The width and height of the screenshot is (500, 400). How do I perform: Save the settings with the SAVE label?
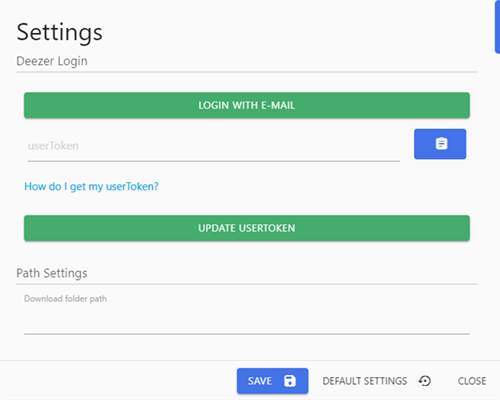click(260, 381)
